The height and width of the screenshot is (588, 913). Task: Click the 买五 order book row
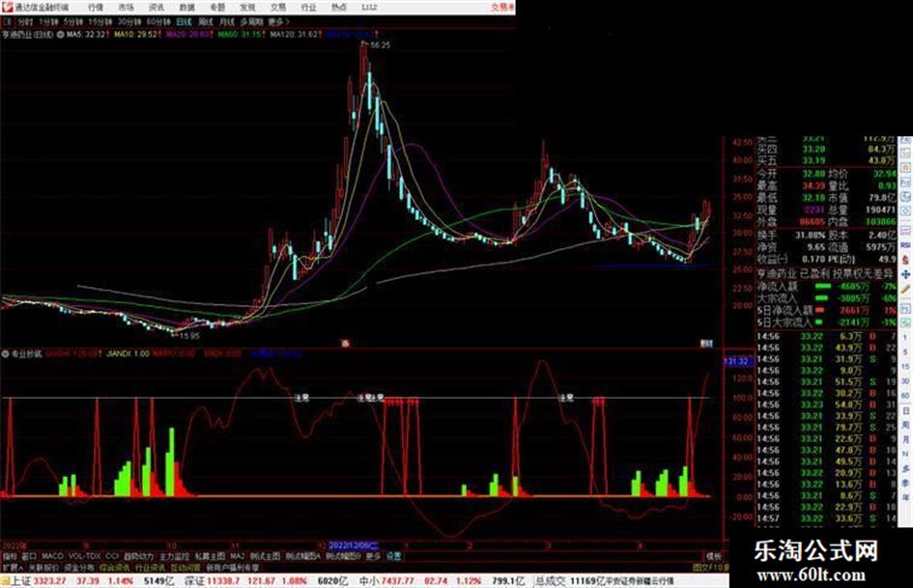pos(826,160)
